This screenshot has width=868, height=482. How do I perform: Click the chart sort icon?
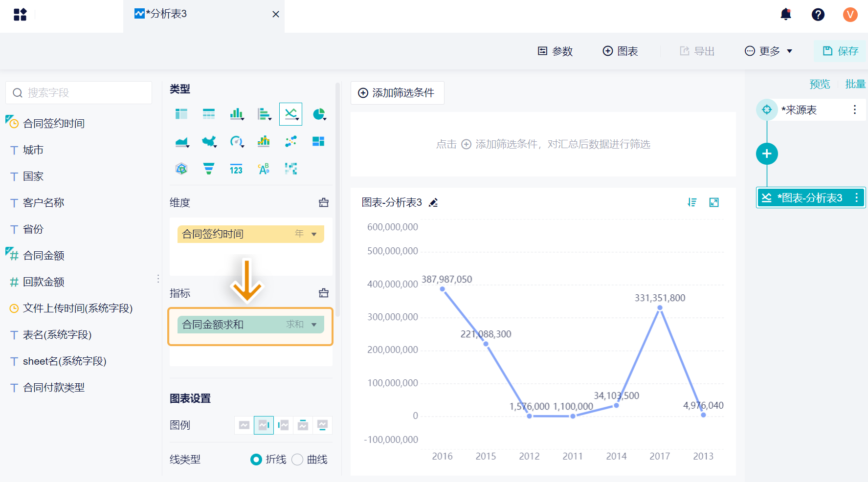coord(692,202)
